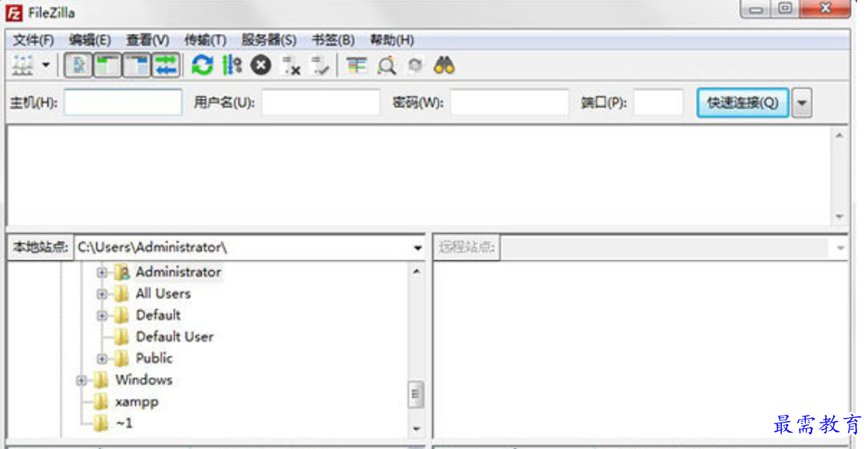
Task: Expand the Windows folder node
Action: (82, 381)
